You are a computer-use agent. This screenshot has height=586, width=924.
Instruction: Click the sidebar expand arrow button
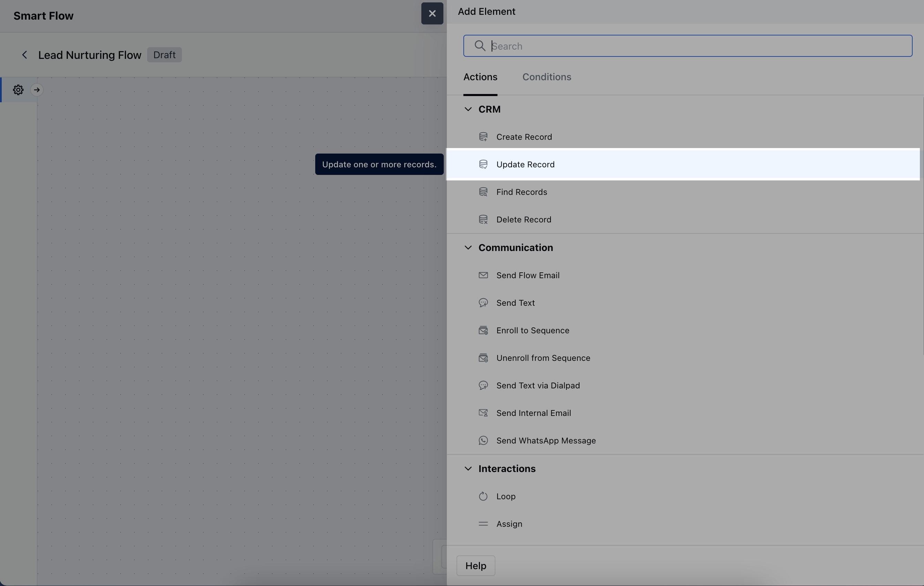(x=37, y=90)
